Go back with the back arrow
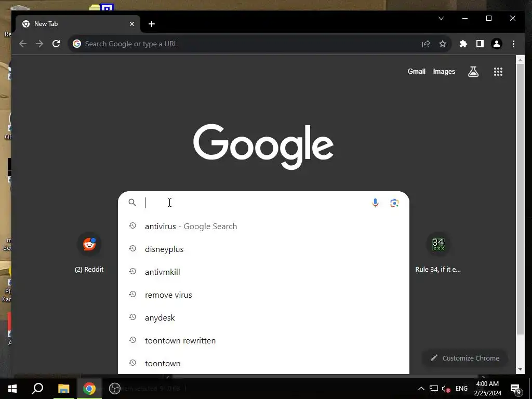The image size is (532, 399). (x=23, y=44)
